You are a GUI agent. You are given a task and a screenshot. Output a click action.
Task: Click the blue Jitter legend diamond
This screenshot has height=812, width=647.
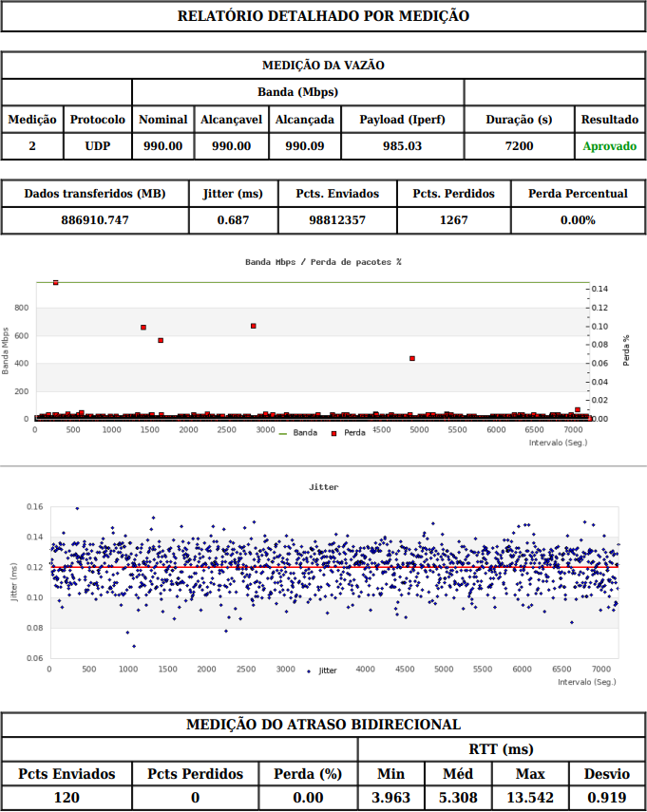309,670
